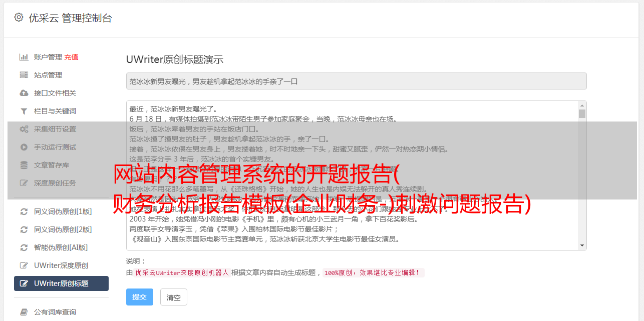
Task: Click the 公有词库查询 book icon
Action: pos(24,312)
